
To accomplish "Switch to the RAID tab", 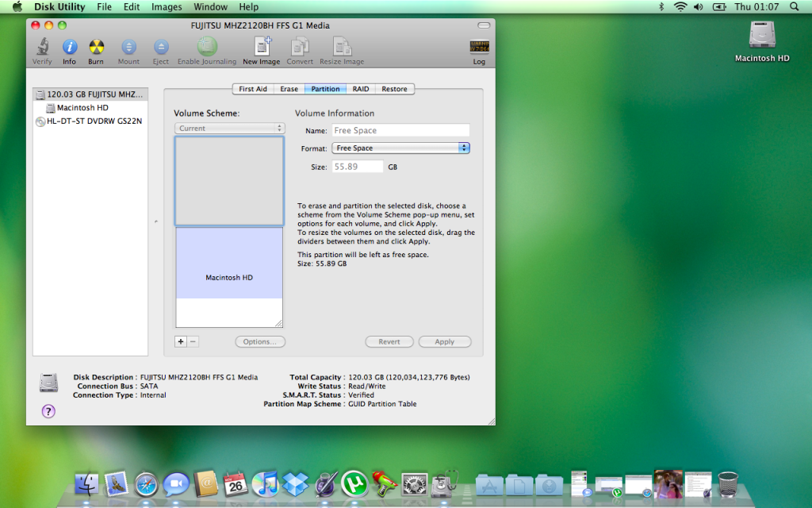I will 361,89.
